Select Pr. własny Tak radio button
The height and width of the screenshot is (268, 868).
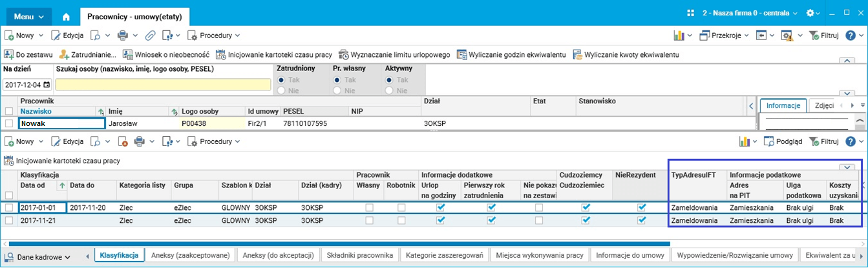pos(337,80)
